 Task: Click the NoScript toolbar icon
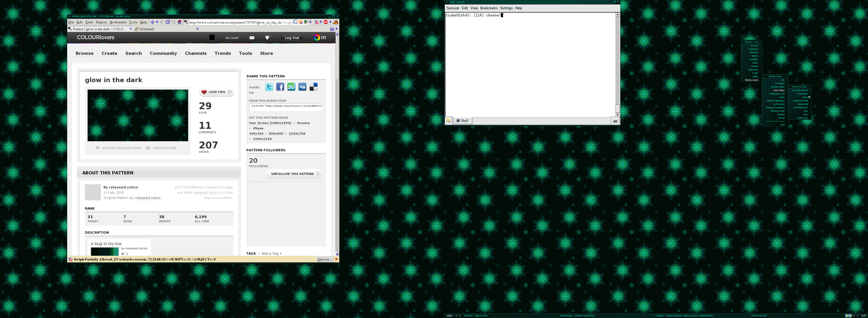317,22
